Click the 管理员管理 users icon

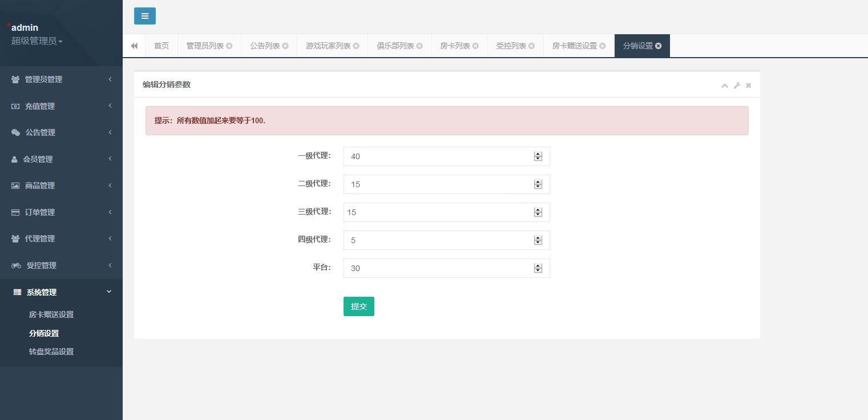click(x=15, y=79)
